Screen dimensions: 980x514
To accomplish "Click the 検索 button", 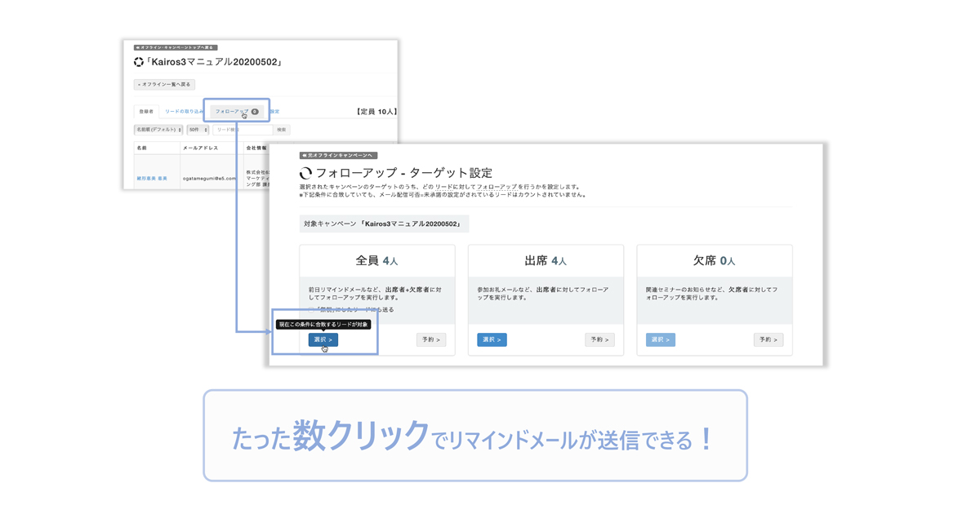I will click(282, 130).
